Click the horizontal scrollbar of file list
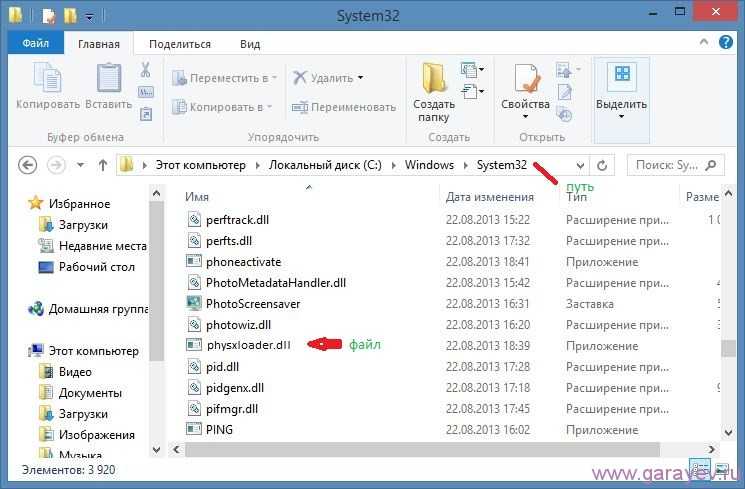Image resolution: width=745 pixels, height=489 pixels. coord(422,449)
